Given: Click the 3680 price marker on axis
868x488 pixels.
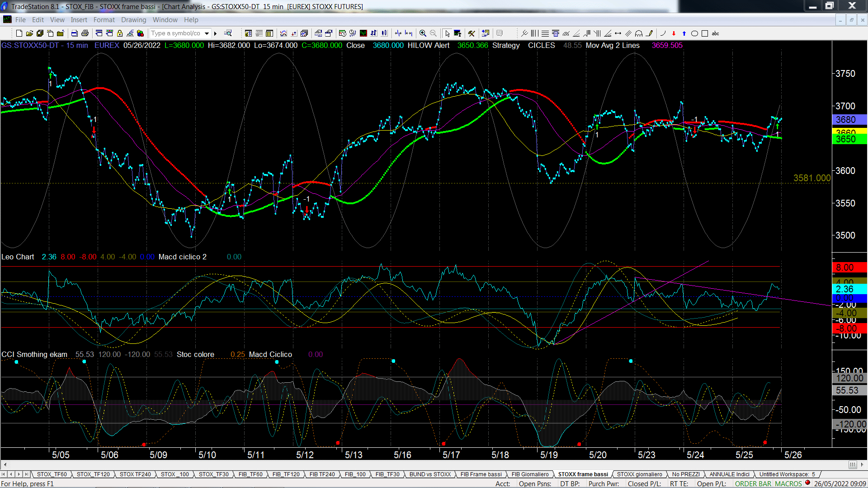Looking at the screenshot, I should pyautogui.click(x=849, y=120).
